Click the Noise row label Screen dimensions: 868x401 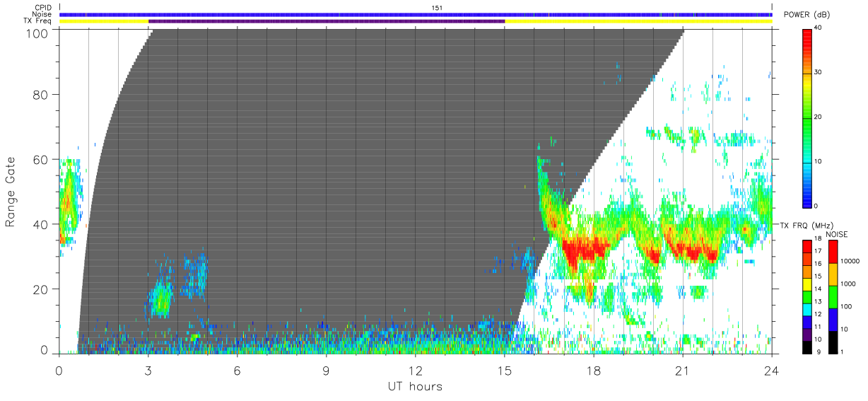pos(42,14)
